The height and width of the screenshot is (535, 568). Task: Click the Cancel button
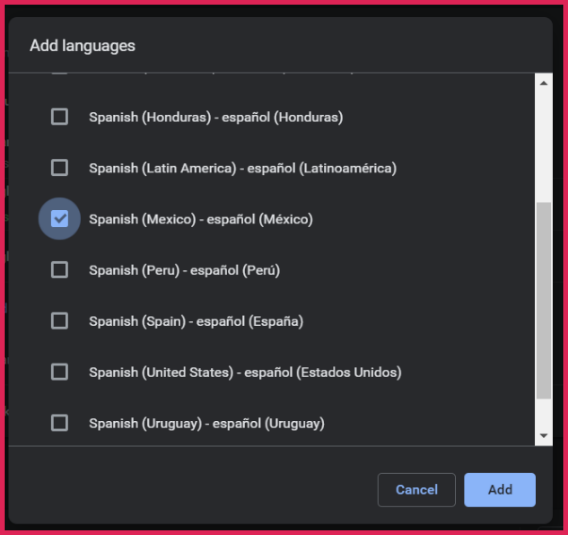click(x=417, y=490)
